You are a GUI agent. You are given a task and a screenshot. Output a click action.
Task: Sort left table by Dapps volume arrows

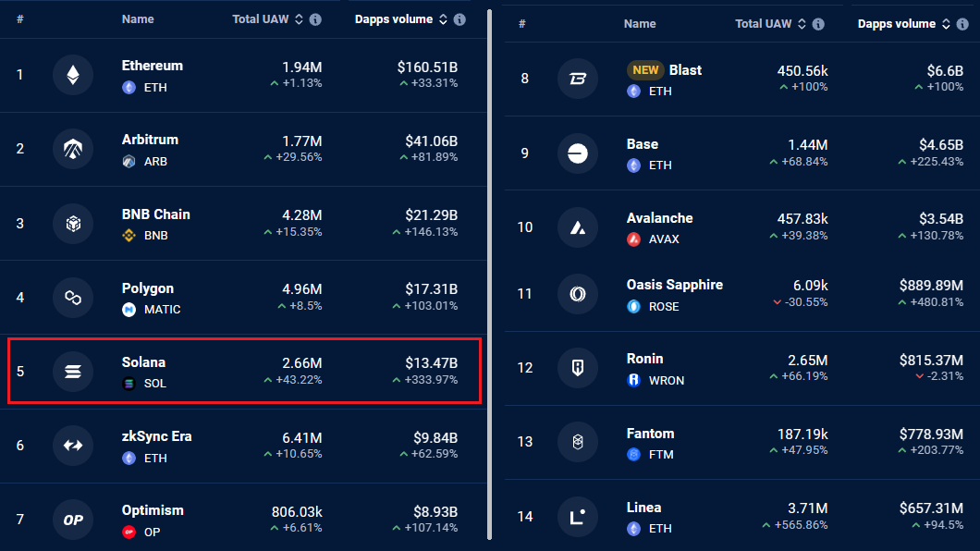(443, 19)
